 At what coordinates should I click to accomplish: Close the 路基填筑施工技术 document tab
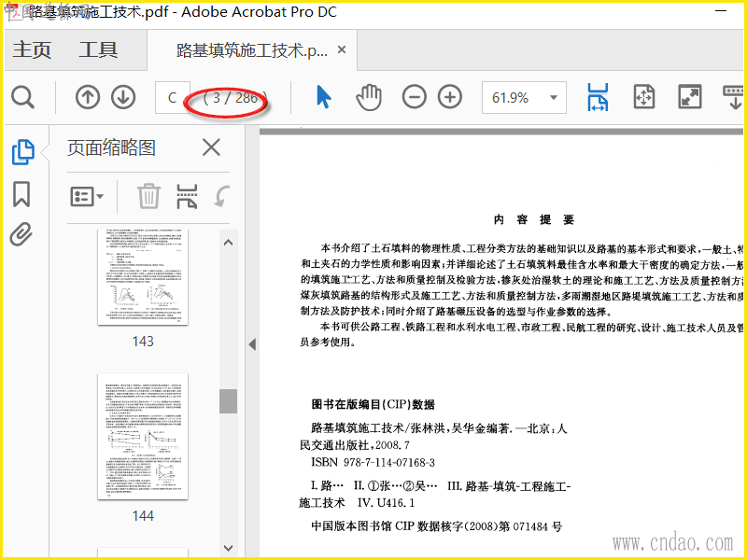342,49
